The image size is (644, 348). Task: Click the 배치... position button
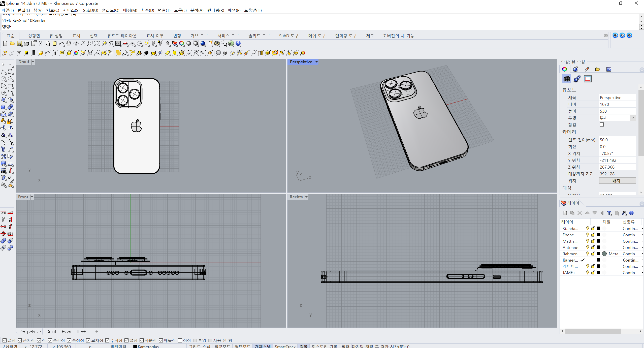click(617, 181)
